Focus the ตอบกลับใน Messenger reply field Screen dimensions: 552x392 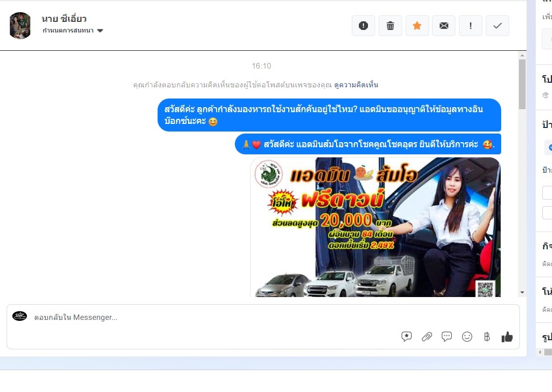coord(203,317)
